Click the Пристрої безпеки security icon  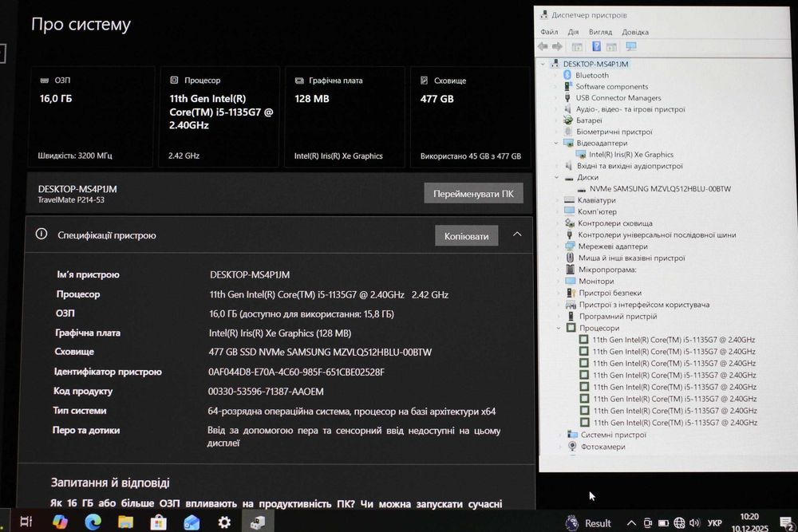571,293
